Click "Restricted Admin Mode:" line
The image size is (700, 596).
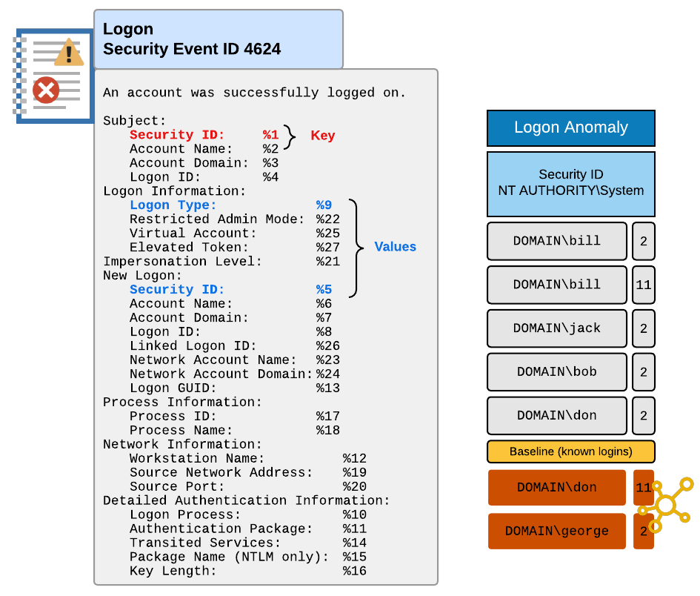pyautogui.click(x=235, y=219)
